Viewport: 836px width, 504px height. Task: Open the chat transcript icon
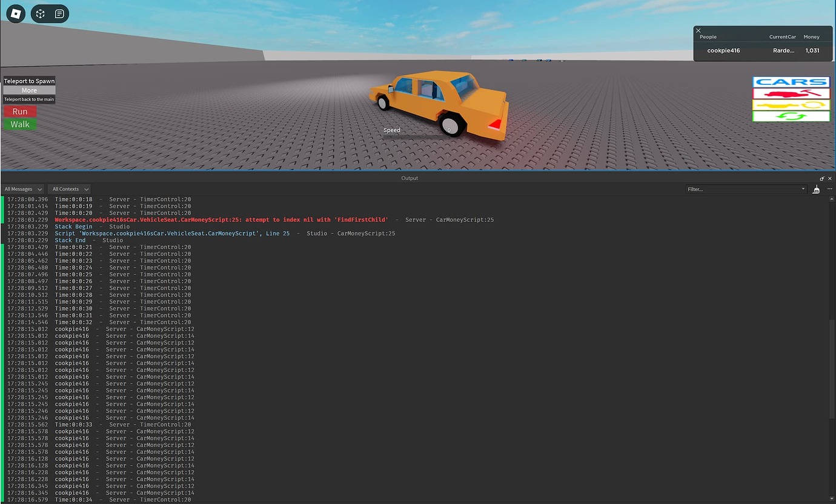(58, 13)
